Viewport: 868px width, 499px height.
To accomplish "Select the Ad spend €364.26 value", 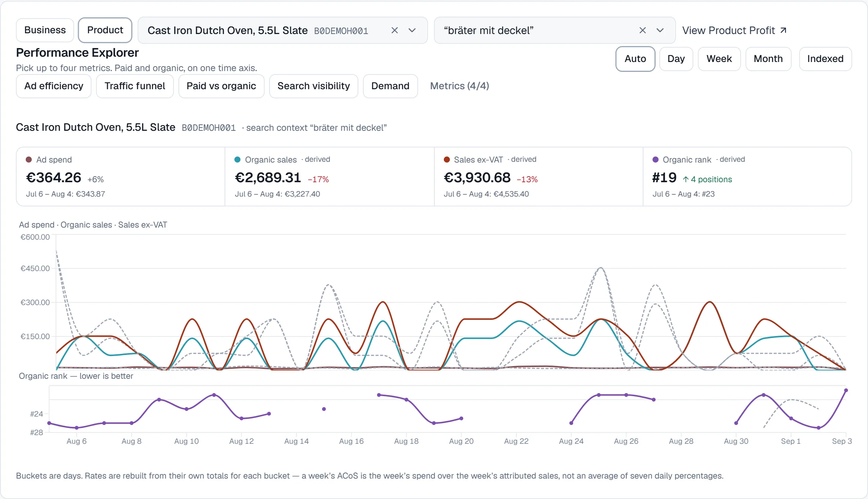I will coord(54,177).
